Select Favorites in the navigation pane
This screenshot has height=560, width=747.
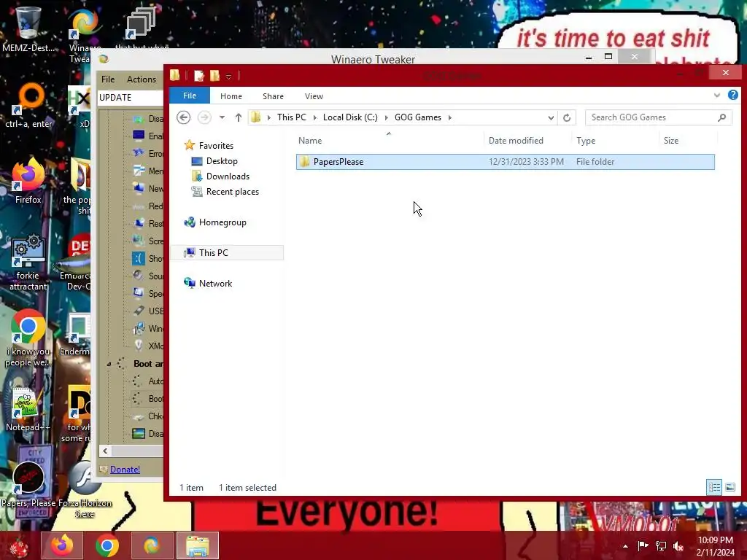[209, 145]
